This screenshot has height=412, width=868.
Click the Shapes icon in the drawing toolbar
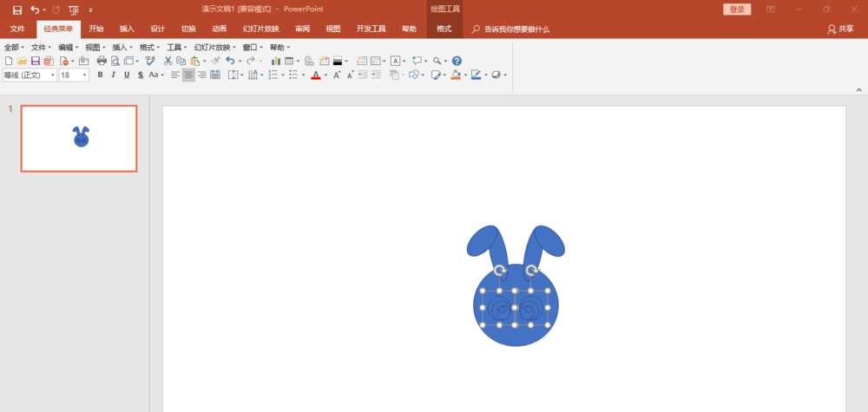pos(413,75)
